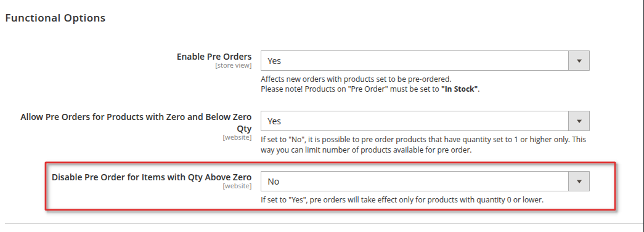Click the 'Please note! Products on' note line
Image resolution: width=644 pixels, height=232 pixels.
[x=370, y=89]
